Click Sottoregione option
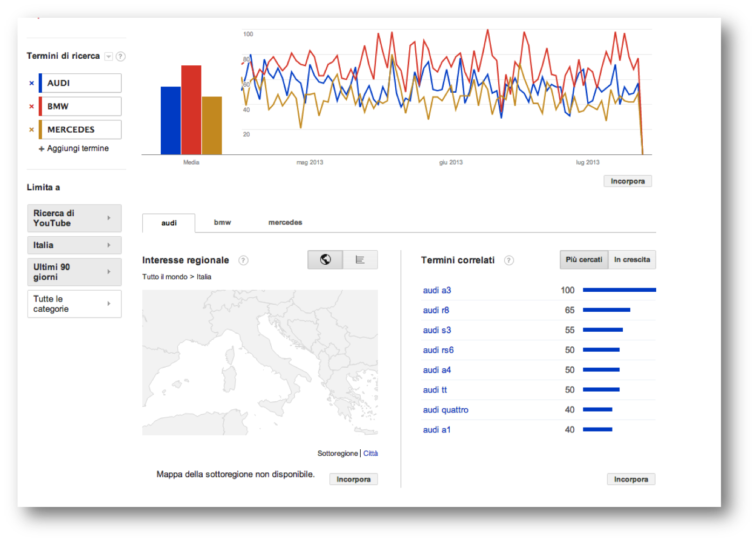 pos(338,453)
